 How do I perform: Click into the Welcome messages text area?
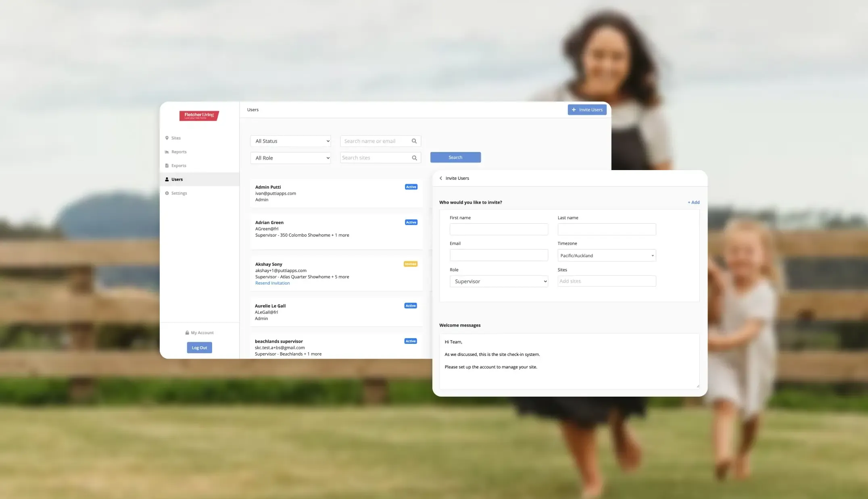[x=569, y=361]
